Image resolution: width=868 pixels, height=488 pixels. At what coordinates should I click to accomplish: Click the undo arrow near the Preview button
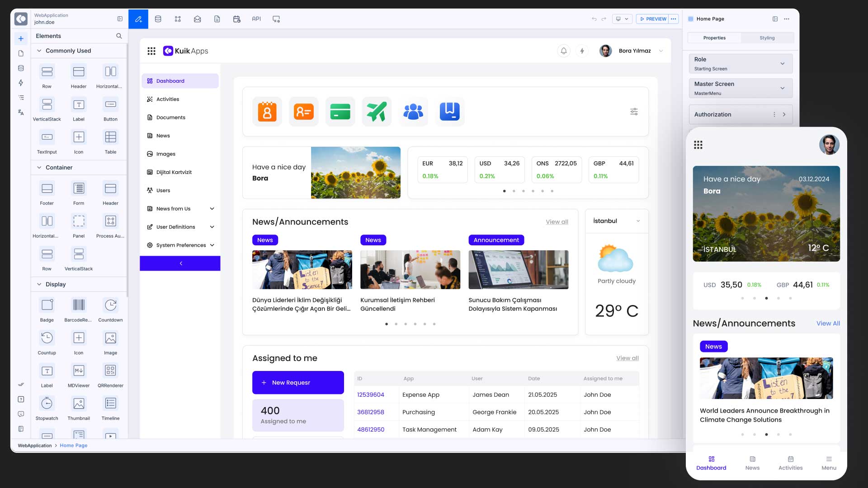pyautogui.click(x=594, y=19)
